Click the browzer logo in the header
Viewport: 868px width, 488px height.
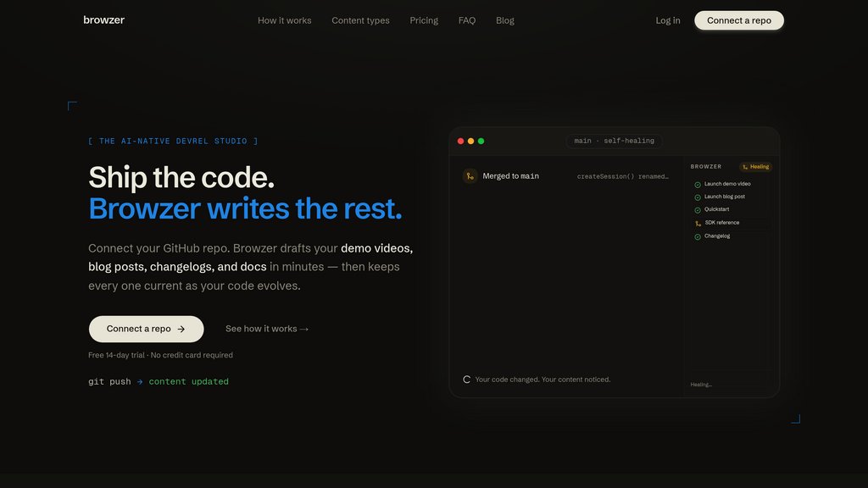pos(103,20)
